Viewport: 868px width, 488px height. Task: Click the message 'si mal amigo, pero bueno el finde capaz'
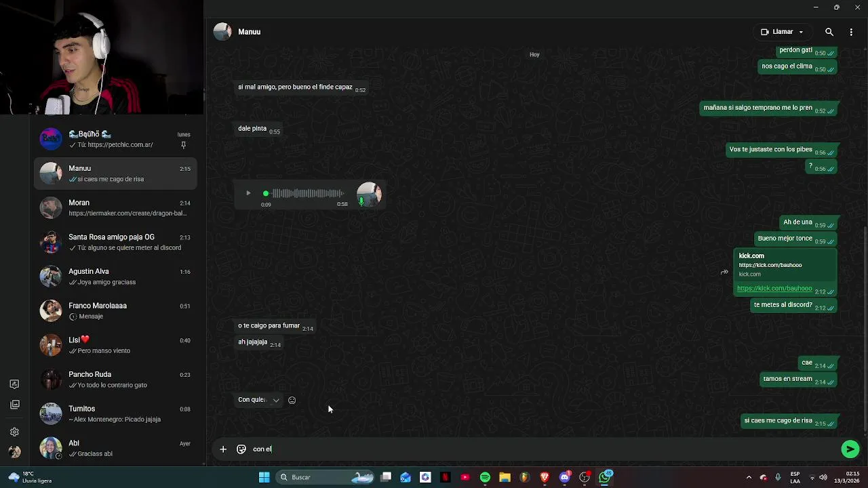tap(302, 88)
